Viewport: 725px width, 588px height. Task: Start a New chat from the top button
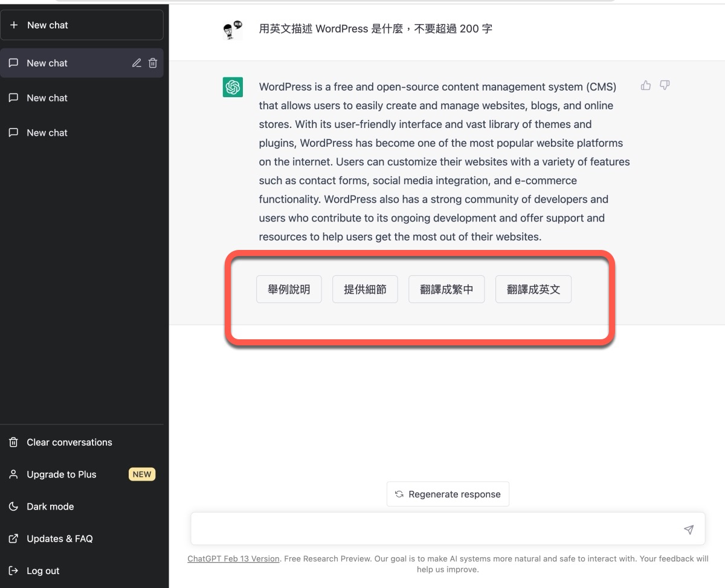(82, 25)
